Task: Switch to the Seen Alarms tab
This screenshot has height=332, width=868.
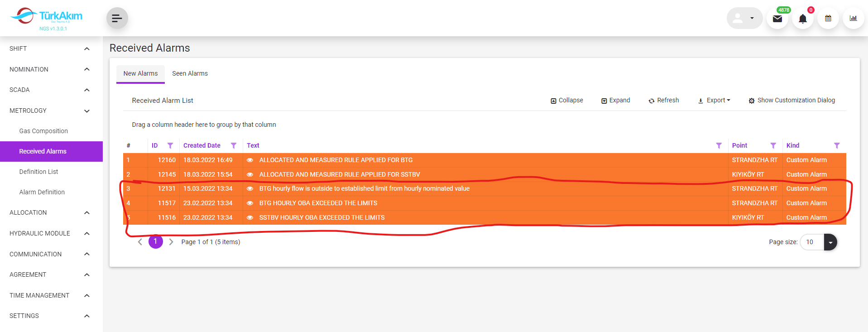Action: [x=190, y=73]
